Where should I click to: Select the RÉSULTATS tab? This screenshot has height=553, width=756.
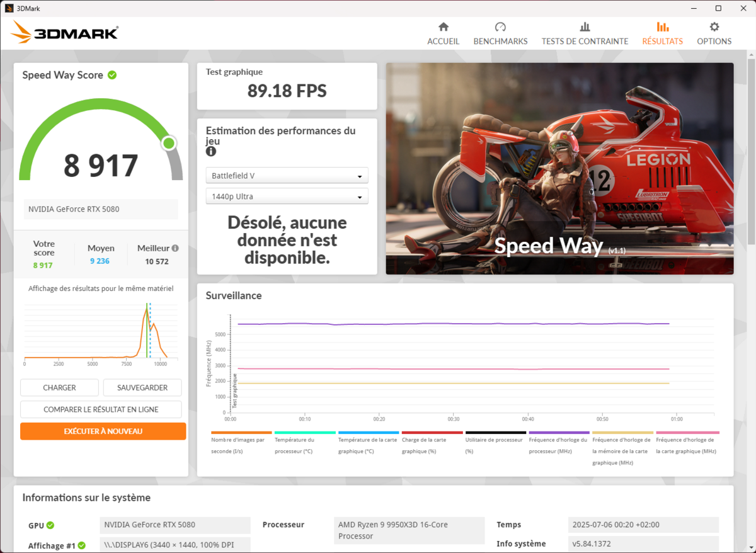[x=662, y=34]
